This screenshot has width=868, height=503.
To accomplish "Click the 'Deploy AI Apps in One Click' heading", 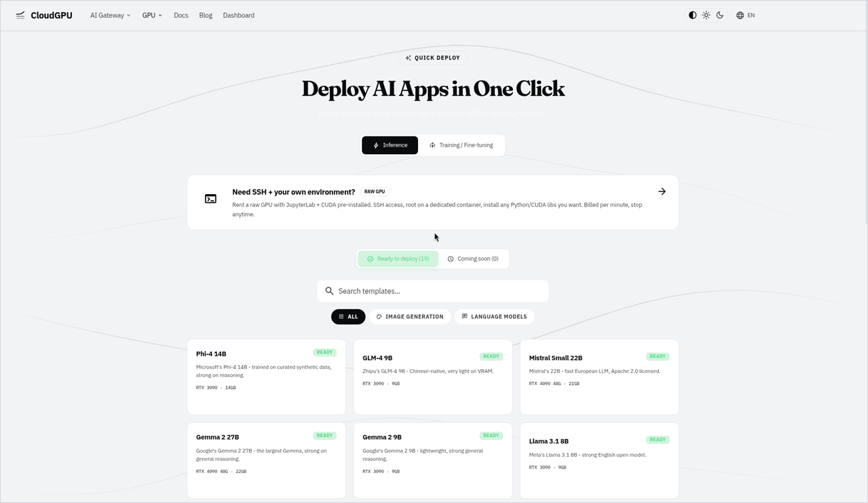I will (x=433, y=89).
